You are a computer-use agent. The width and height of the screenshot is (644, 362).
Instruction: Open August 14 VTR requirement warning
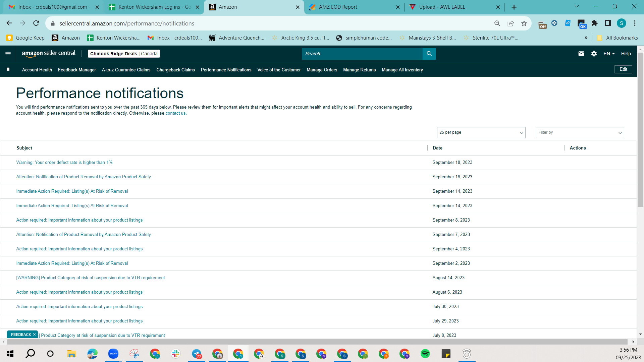[91, 278]
